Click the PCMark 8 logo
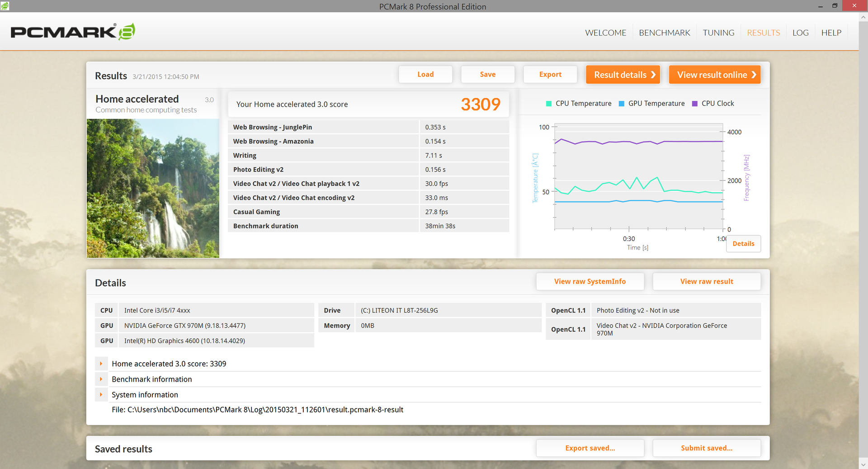Viewport: 868px width, 469px height. point(73,32)
